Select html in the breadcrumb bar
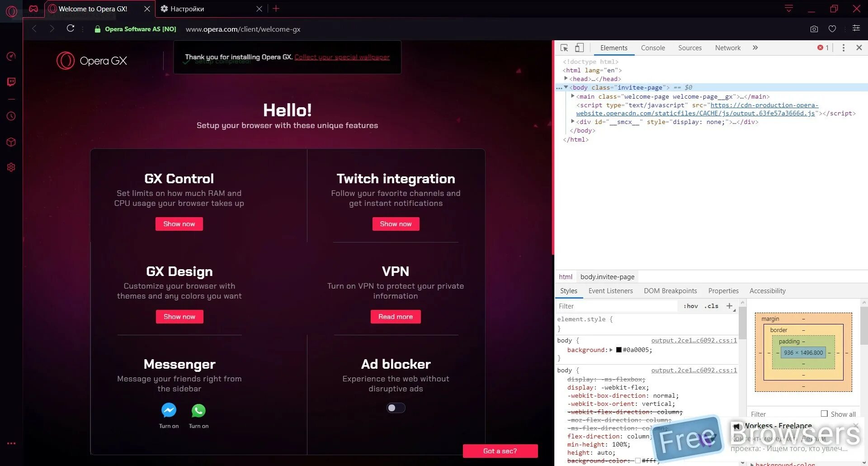 click(565, 276)
